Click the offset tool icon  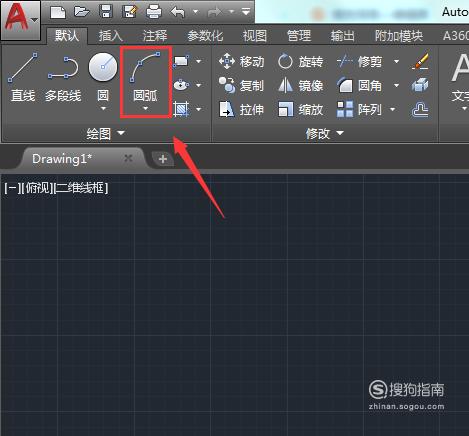pyautogui.click(x=420, y=109)
